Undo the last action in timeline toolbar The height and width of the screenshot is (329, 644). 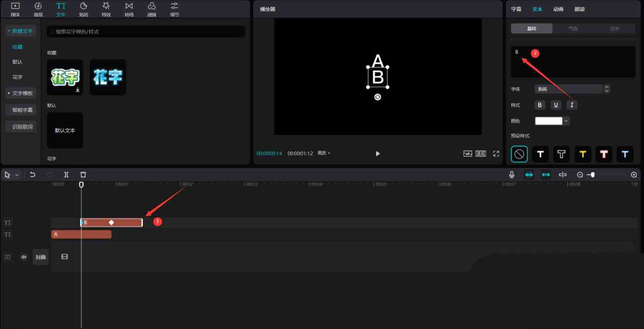coord(33,175)
